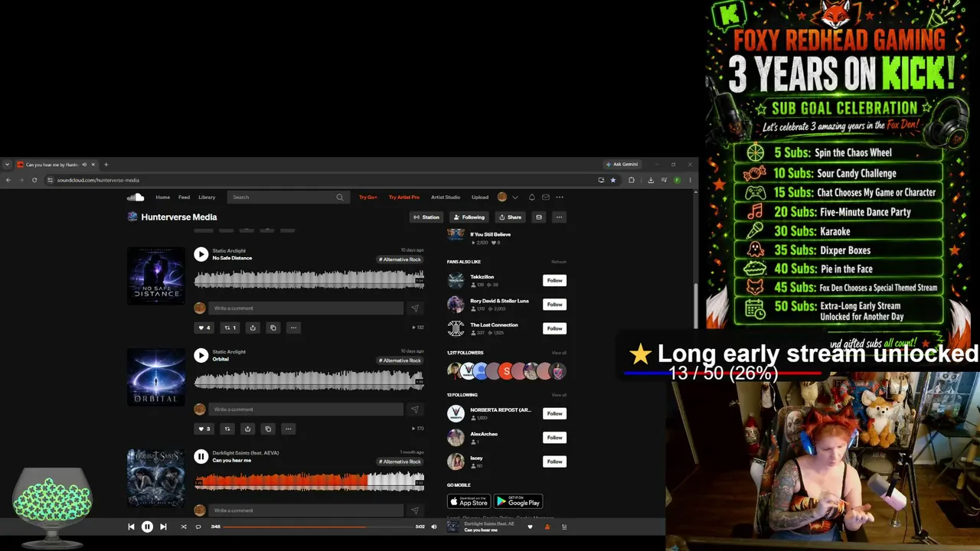
Task: Play the No Safe Distance track
Action: 201,254
